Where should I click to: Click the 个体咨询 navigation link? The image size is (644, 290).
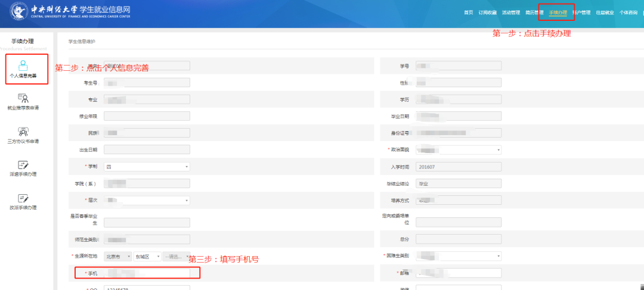click(628, 13)
